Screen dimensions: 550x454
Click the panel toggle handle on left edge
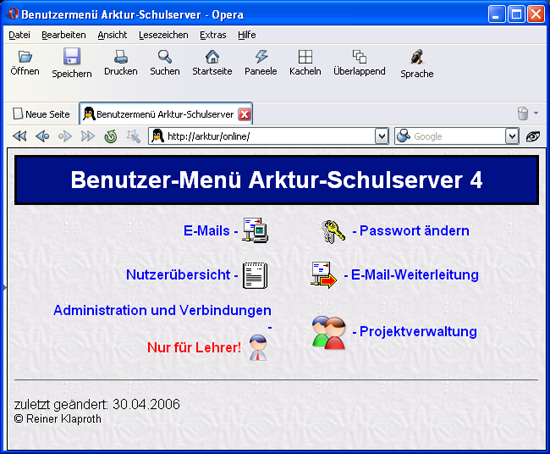5,288
